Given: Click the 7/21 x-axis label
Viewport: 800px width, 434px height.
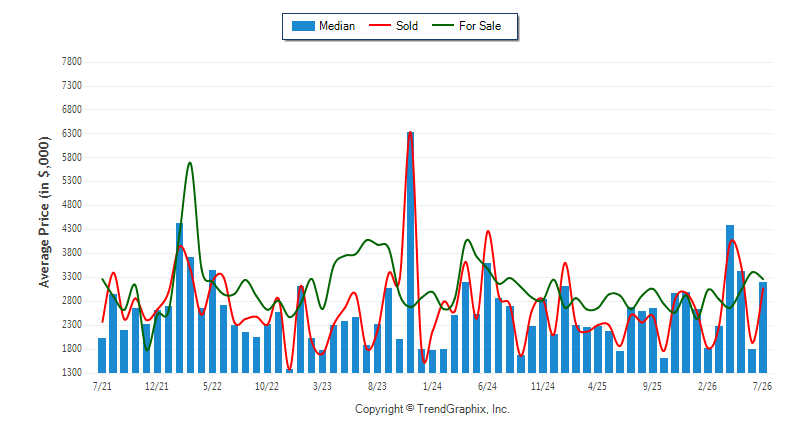Looking at the screenshot, I should [102, 386].
